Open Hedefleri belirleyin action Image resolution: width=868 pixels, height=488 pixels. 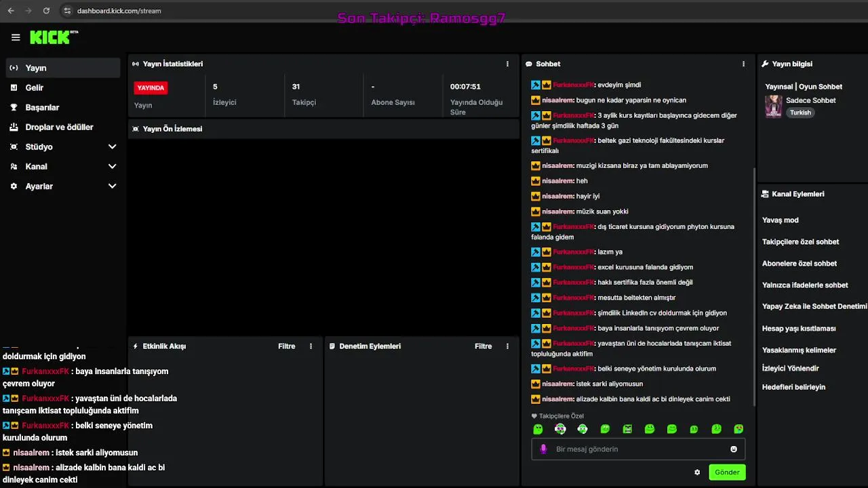[793, 386]
